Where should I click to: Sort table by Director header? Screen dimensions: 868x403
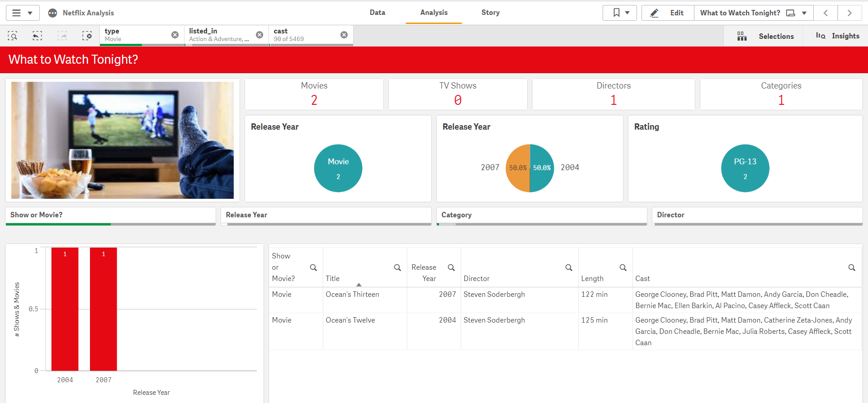click(x=476, y=279)
